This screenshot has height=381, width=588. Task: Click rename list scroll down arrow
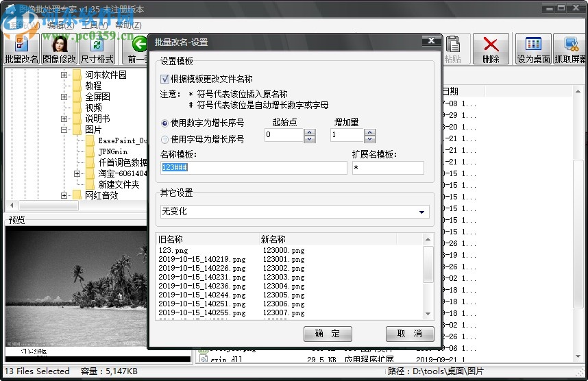click(428, 314)
